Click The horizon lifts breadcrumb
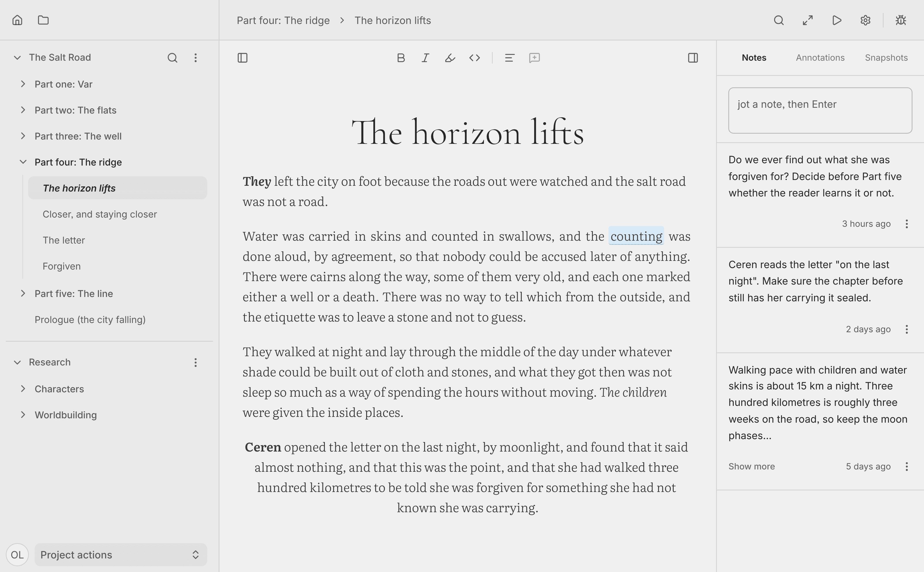This screenshot has width=924, height=572. 392,21
